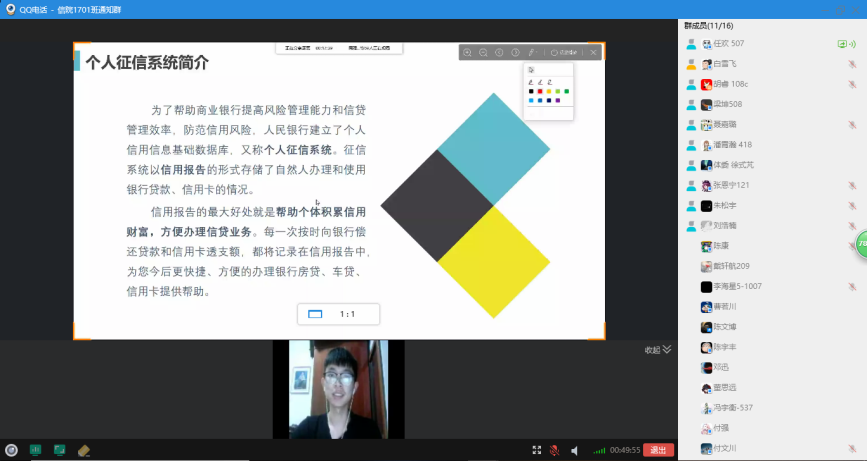
Task: Click the zoom out magnifier icon
Action: pos(483,52)
